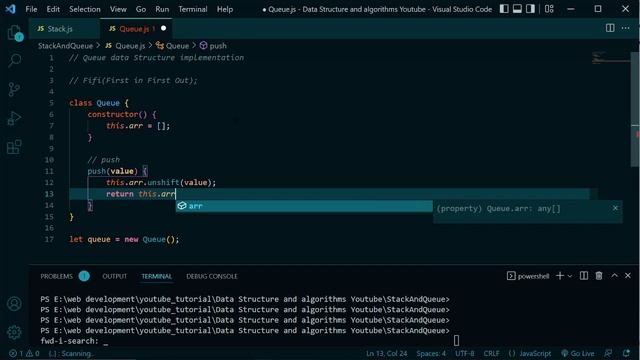The image size is (640, 360).
Task: Open the Selection menu
Action: click(84, 9)
